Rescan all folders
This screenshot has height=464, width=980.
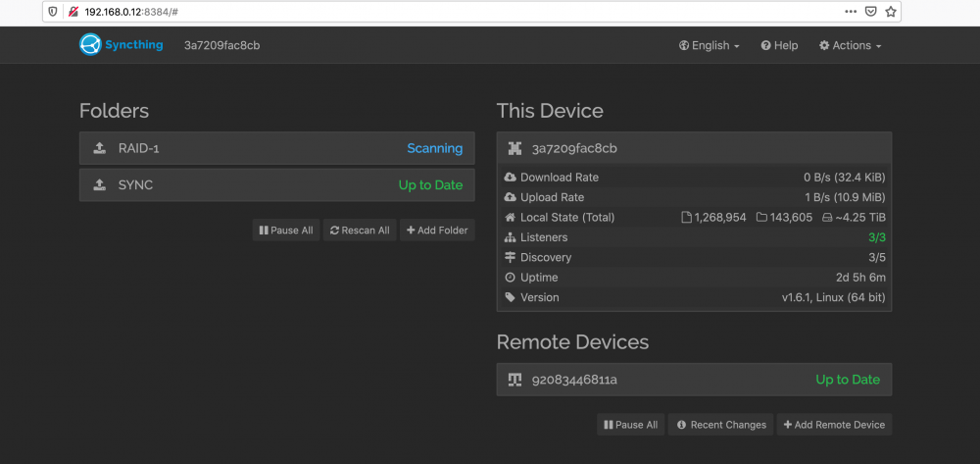click(360, 231)
